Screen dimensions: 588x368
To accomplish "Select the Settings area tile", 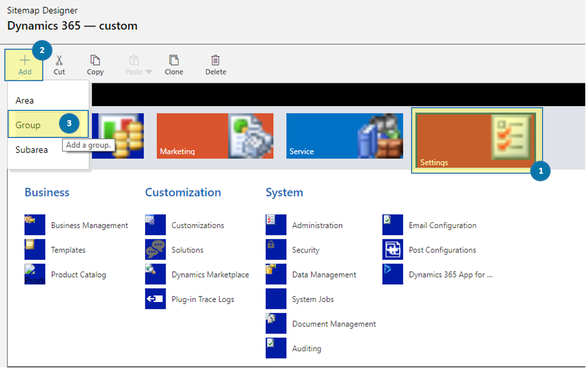I will [475, 140].
